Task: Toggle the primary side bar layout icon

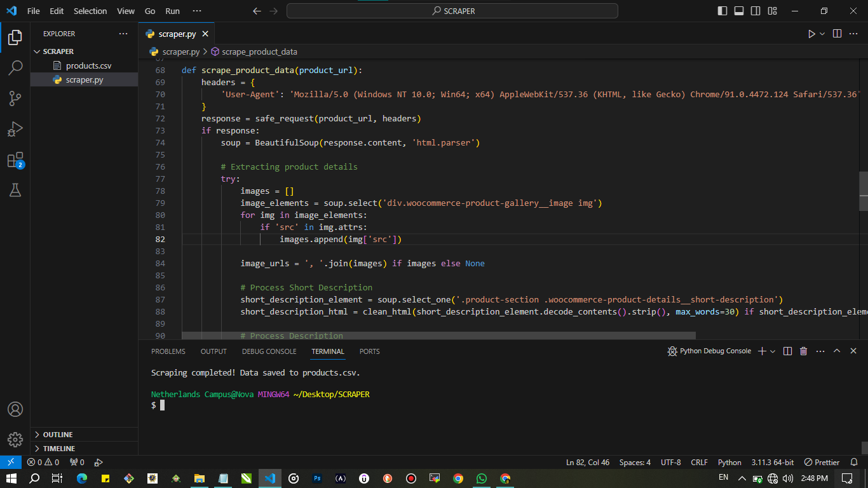Action: (x=722, y=11)
